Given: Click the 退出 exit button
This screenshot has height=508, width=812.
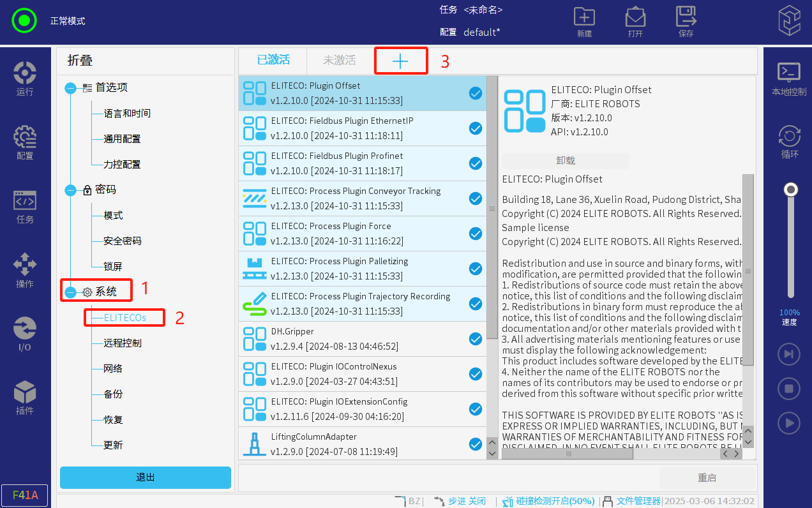Looking at the screenshot, I should (146, 477).
